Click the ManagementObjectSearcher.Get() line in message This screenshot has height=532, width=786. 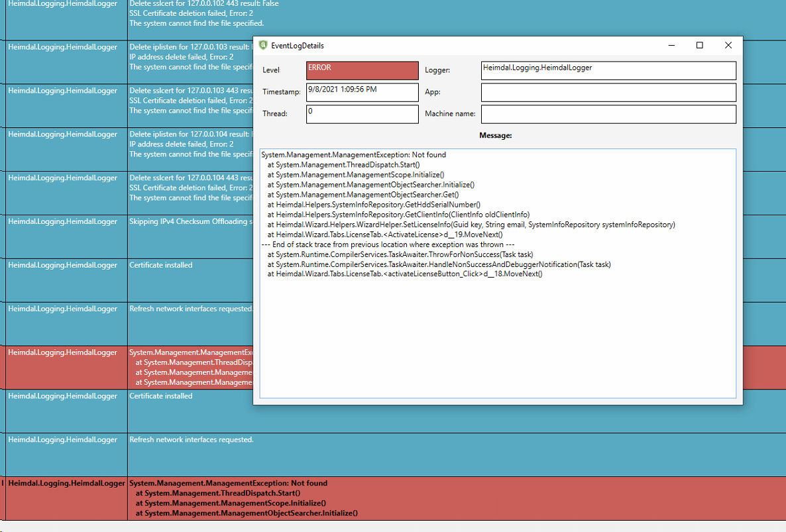[x=363, y=194]
